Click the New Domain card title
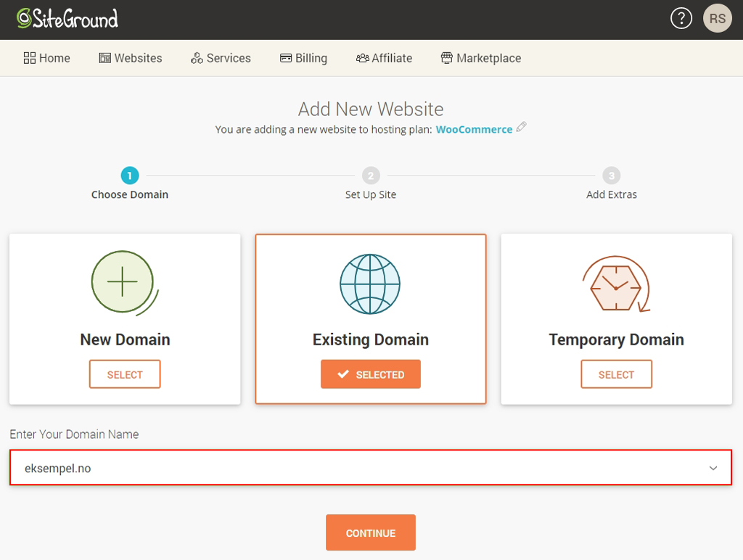 pos(125,339)
